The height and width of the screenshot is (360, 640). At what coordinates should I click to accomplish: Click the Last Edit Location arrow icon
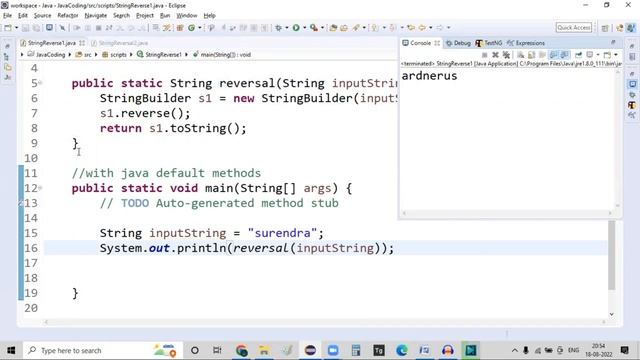pos(411,28)
